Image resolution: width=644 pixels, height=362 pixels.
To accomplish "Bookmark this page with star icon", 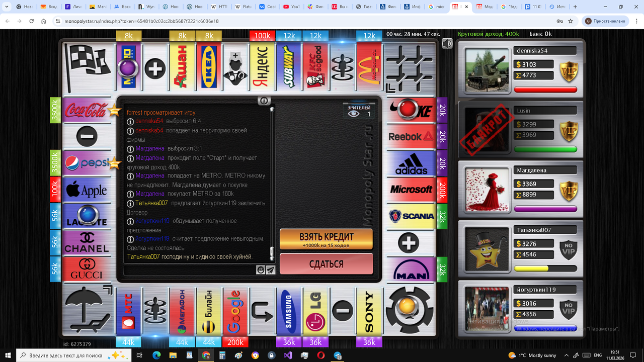I will (x=571, y=21).
